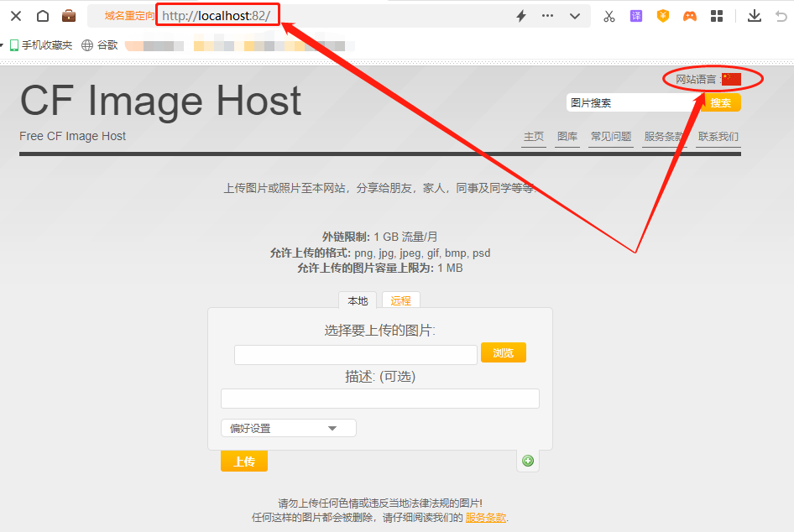Viewport: 794px width, 532px height.
Task: Open the scissors screenshot tool
Action: (x=609, y=16)
